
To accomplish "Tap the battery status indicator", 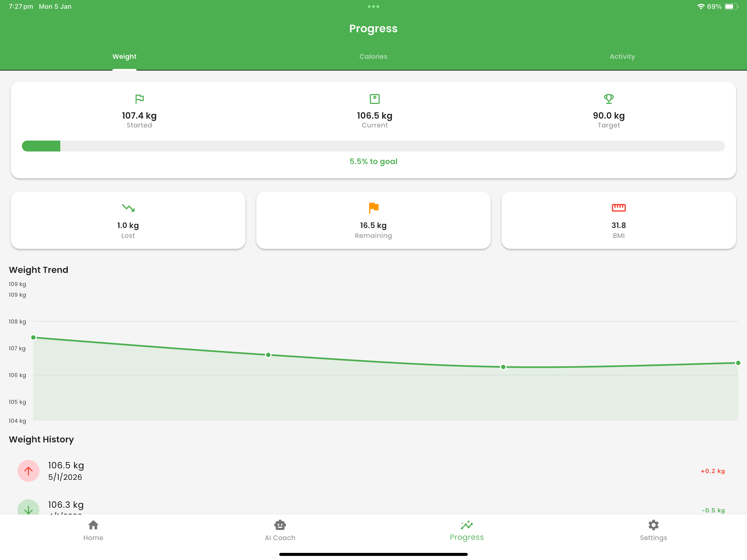I will 731,6.
